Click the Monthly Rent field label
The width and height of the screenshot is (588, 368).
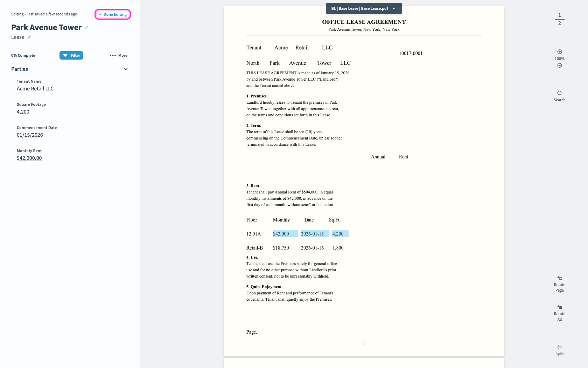(29, 151)
